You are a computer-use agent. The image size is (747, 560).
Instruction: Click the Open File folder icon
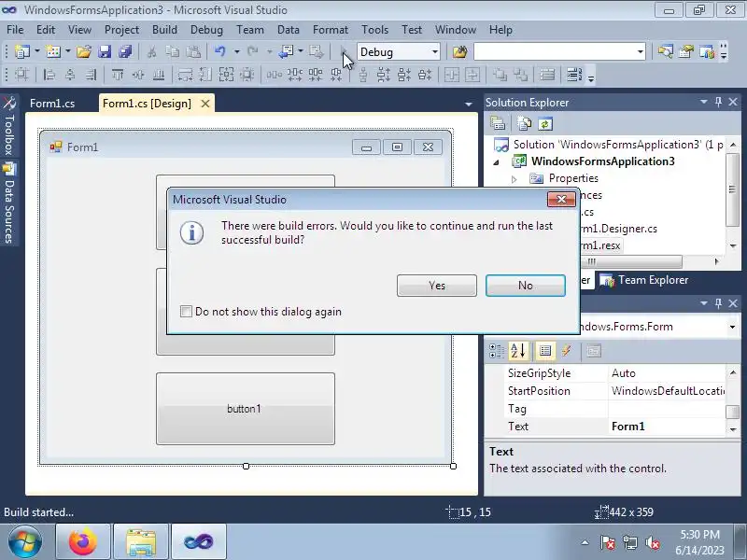coord(84,51)
